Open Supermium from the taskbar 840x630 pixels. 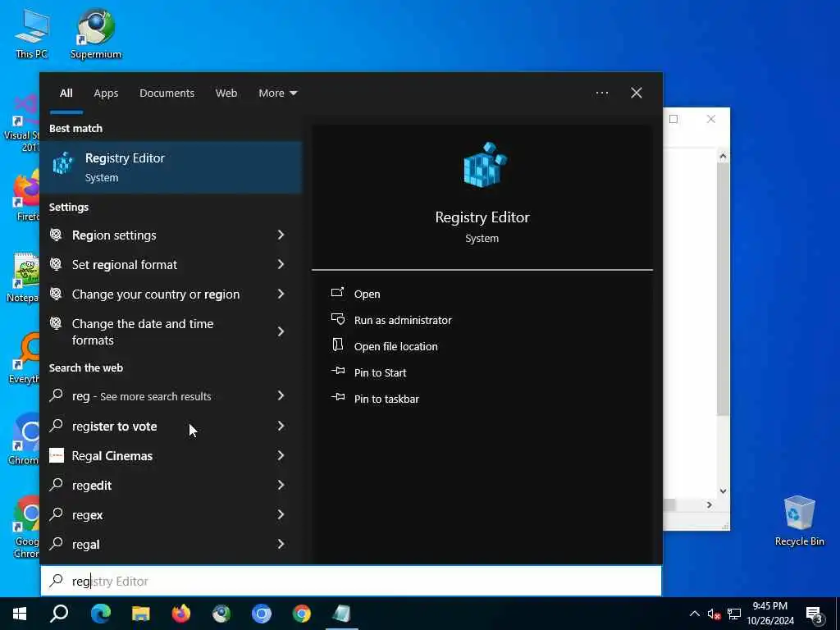221,614
